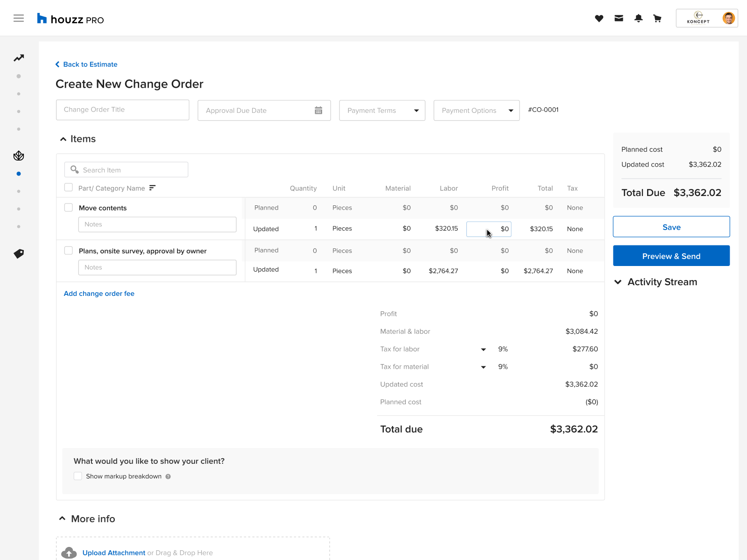Click the heart favorites icon

599,18
